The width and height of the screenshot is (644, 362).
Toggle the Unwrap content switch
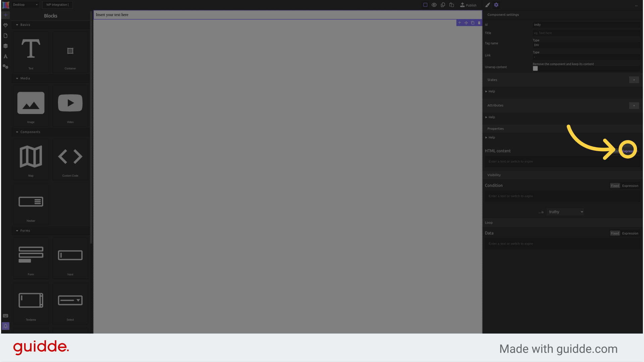click(x=535, y=68)
